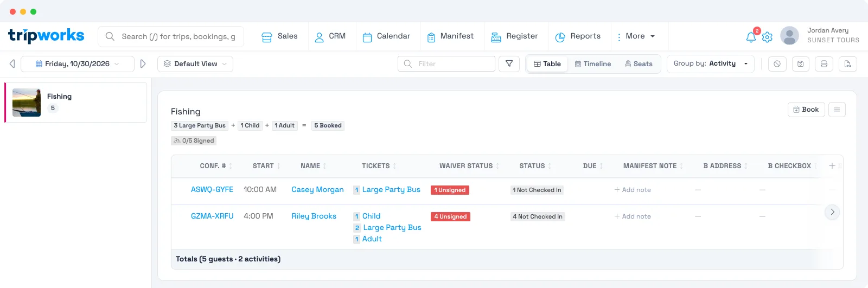The image size is (868, 288).
Task: Open booking GZMA-XRFU
Action: point(212,216)
